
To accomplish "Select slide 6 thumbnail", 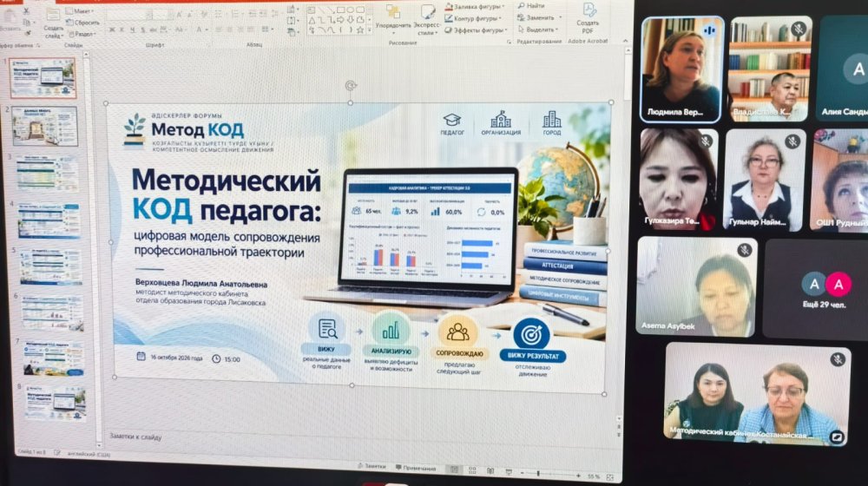I will click(52, 313).
